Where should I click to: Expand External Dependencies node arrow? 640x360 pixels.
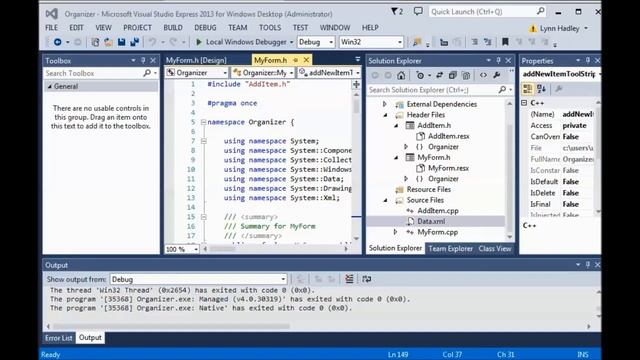tap(384, 104)
